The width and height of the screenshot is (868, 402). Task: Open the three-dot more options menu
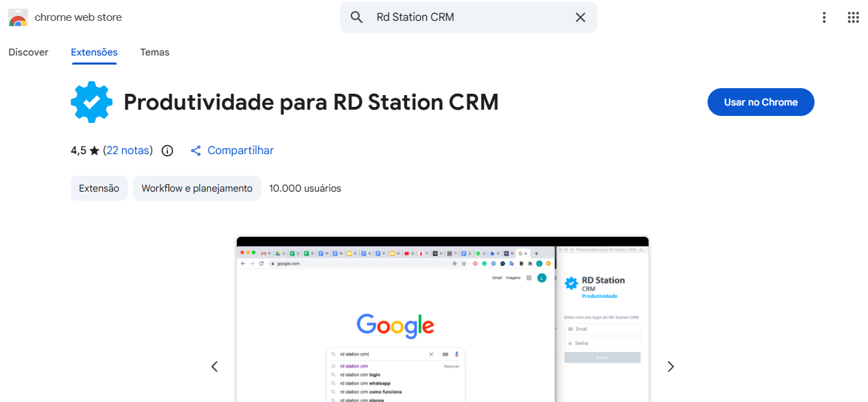pos(824,17)
